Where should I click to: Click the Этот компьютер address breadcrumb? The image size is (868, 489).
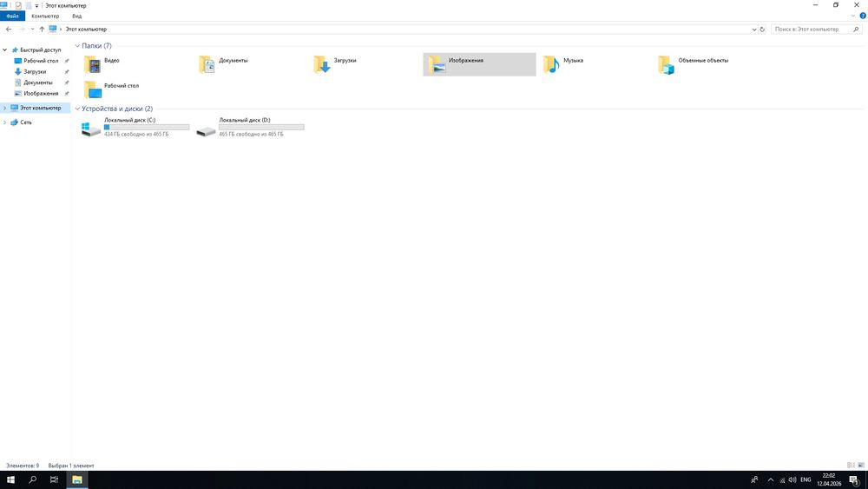[86, 30]
